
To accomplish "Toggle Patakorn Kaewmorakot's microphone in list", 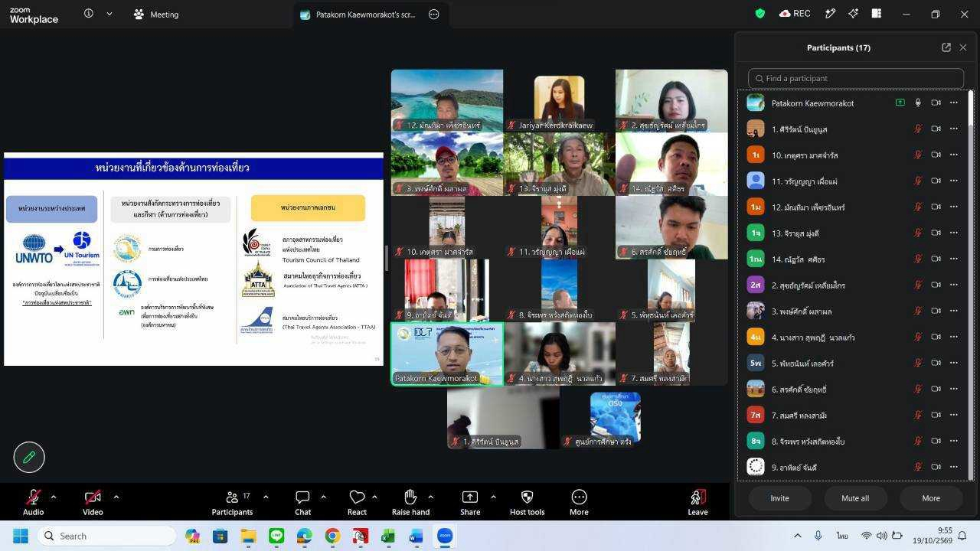I will coord(918,103).
